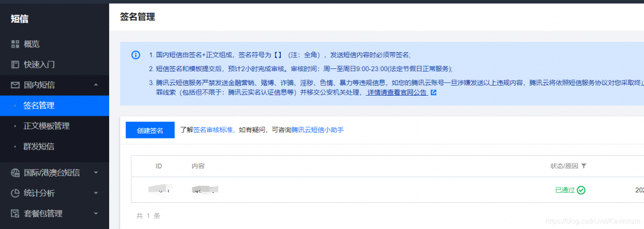Open the 腾讯云短信小助手 link
The image size is (644, 229).
click(x=317, y=130)
